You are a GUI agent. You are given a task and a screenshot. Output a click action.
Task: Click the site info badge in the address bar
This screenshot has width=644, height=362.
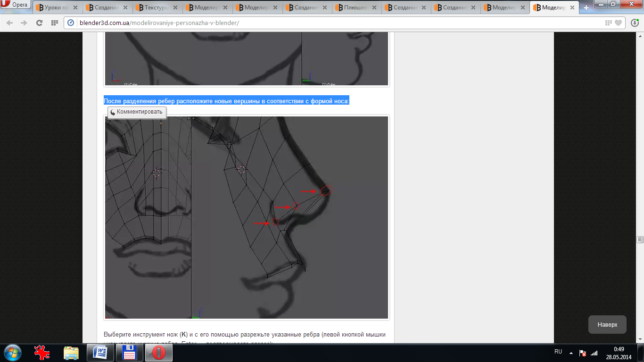71,23
